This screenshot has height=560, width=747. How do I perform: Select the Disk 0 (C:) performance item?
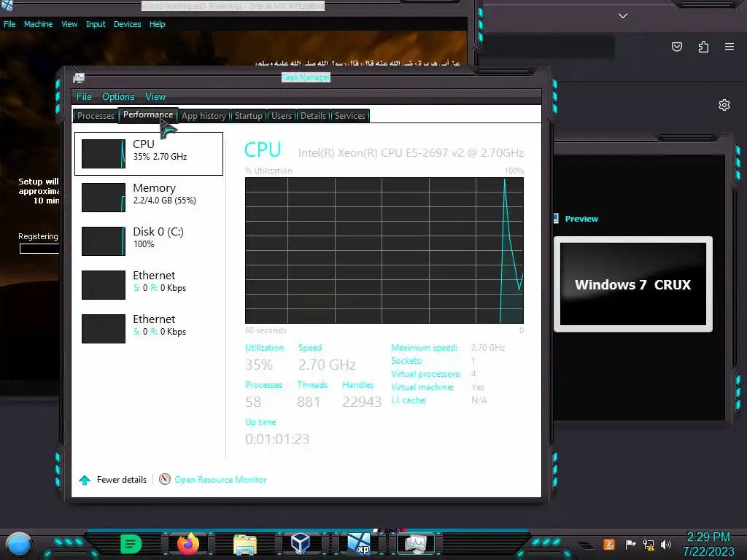[x=149, y=241]
